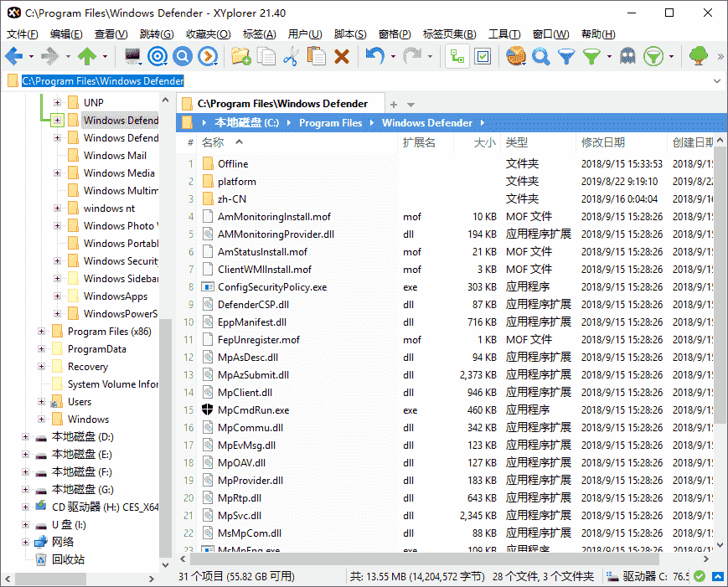Screen dimensions: 728x587
Task: Open the 文件(F) menu
Action: tap(23, 33)
